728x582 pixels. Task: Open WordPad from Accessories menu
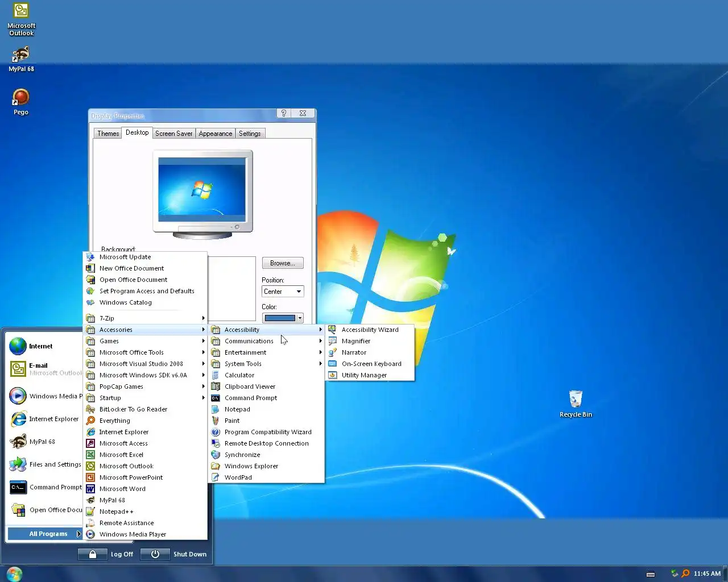[x=266, y=477]
